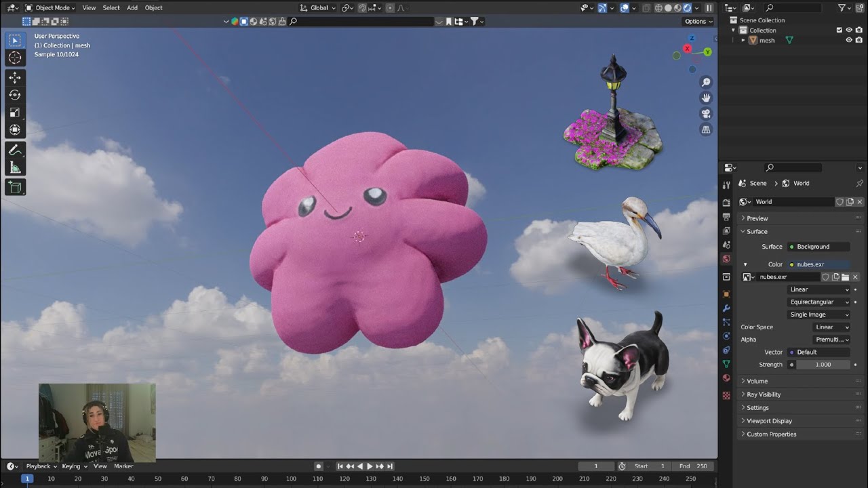Disable the mesh render camera icon
Screen dimensions: 868x488
859,41
